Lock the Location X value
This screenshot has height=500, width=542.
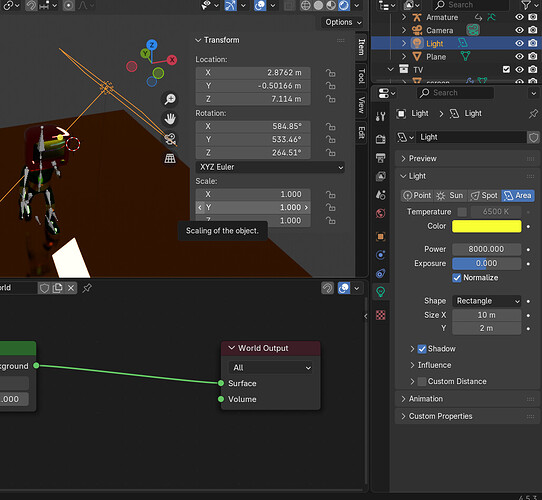(x=330, y=73)
